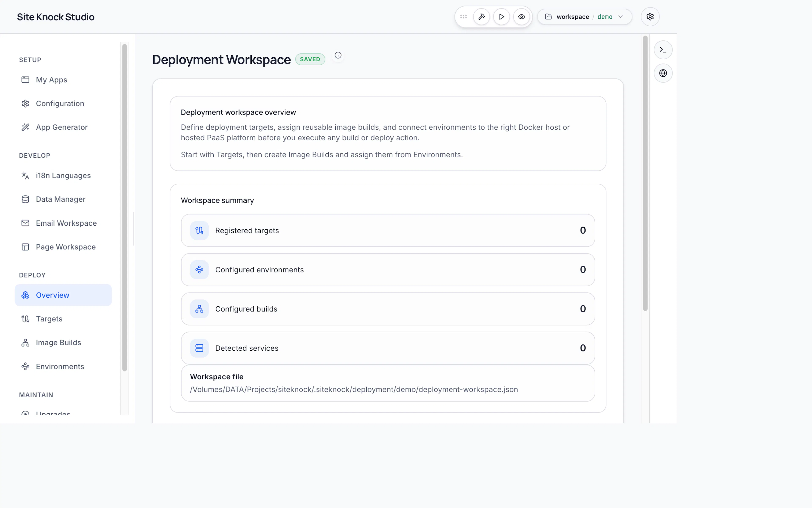Open the terminal panel icon

click(x=663, y=50)
